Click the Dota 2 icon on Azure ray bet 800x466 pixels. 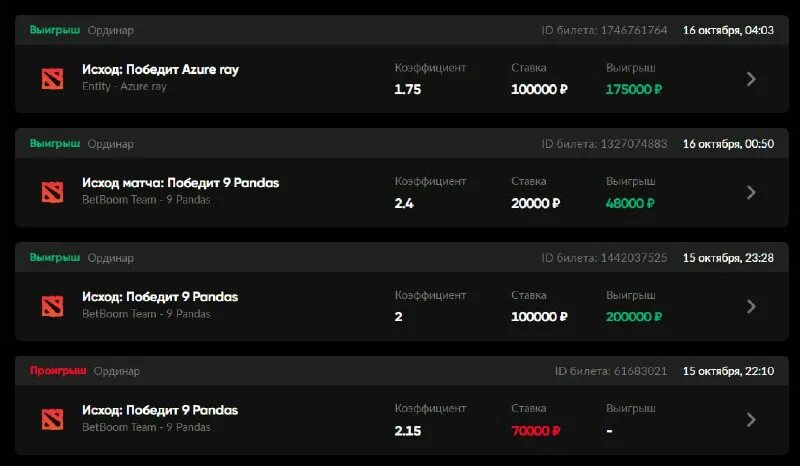pos(52,78)
